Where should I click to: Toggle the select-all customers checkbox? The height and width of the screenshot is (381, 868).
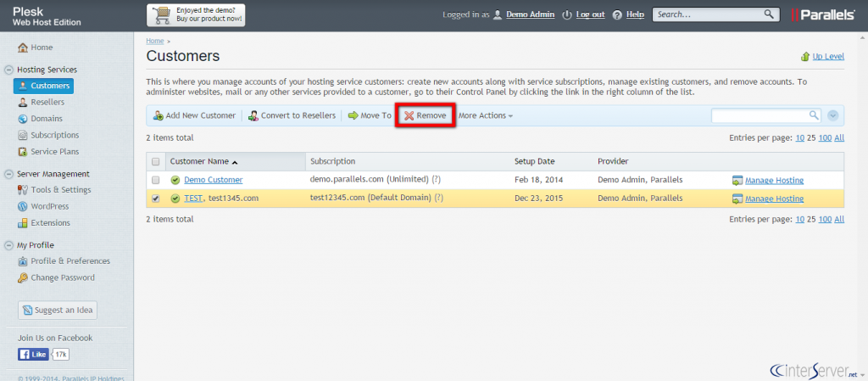coord(156,162)
